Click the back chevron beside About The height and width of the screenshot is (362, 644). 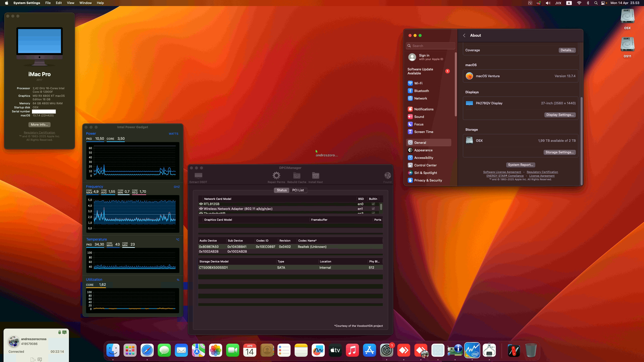click(464, 35)
